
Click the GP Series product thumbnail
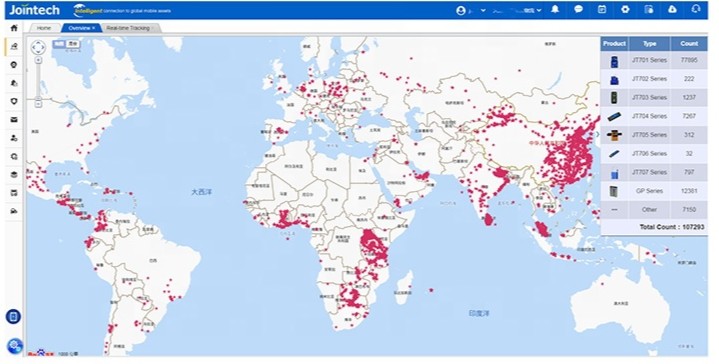click(614, 191)
